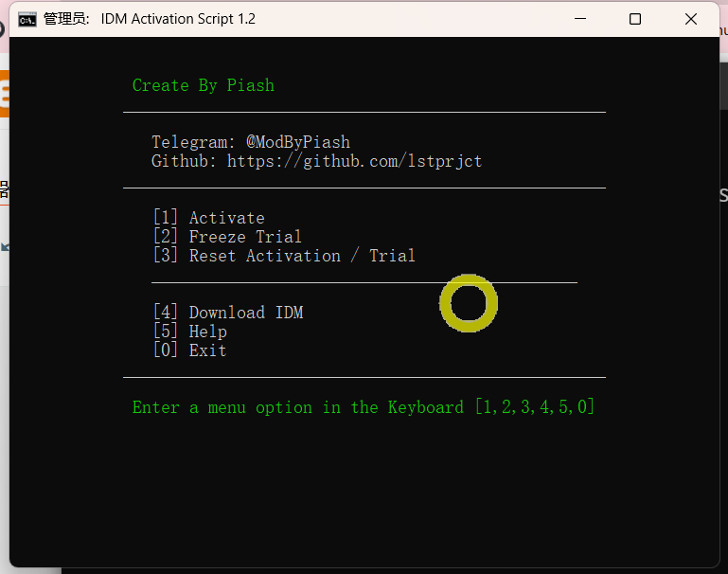
Task: Click the '[5] Help' option
Action: click(190, 332)
